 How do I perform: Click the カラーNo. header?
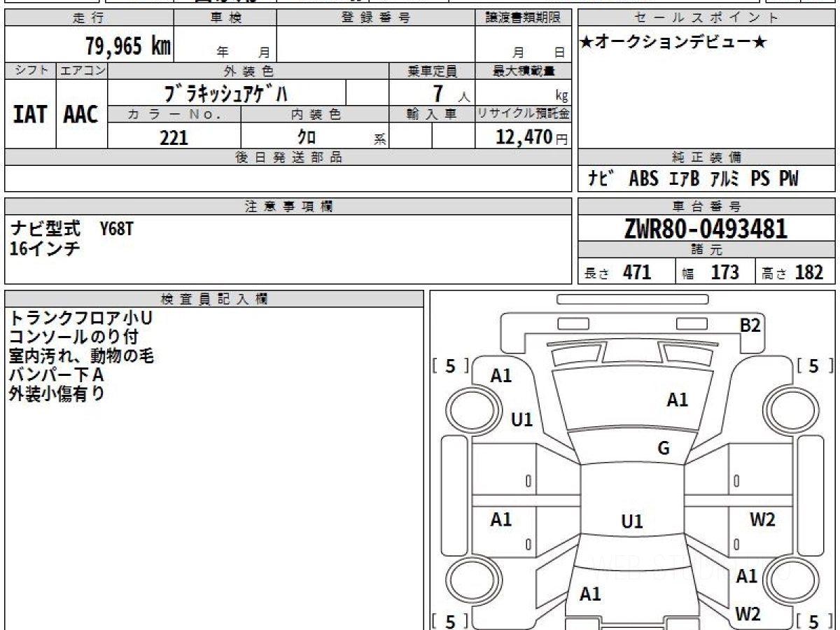coord(174,114)
